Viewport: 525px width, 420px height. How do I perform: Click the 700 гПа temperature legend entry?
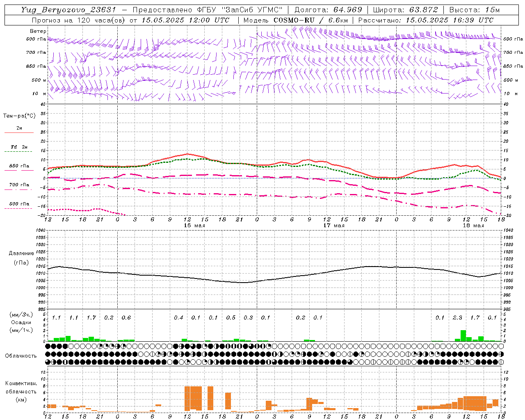point(19,185)
